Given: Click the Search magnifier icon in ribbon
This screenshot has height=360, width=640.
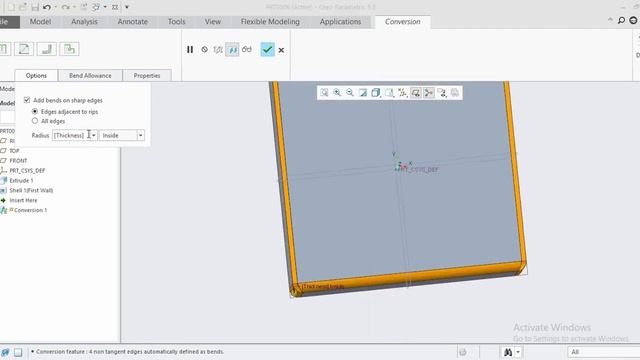Looking at the screenshot, I should pos(621,20).
